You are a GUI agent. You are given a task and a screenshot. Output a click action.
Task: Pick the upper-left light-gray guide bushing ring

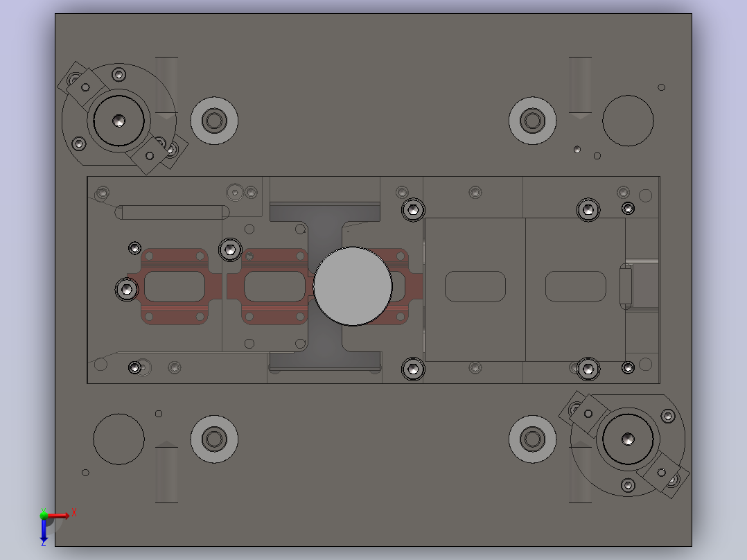(214, 121)
